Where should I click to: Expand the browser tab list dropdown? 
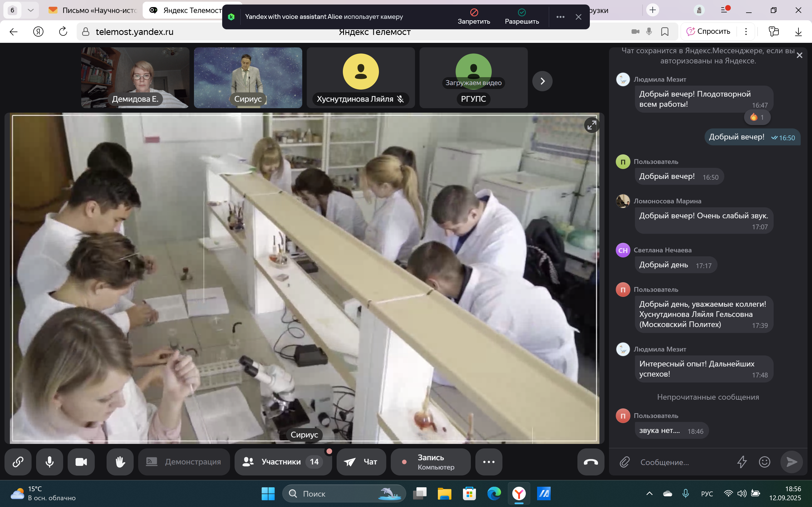pos(30,10)
